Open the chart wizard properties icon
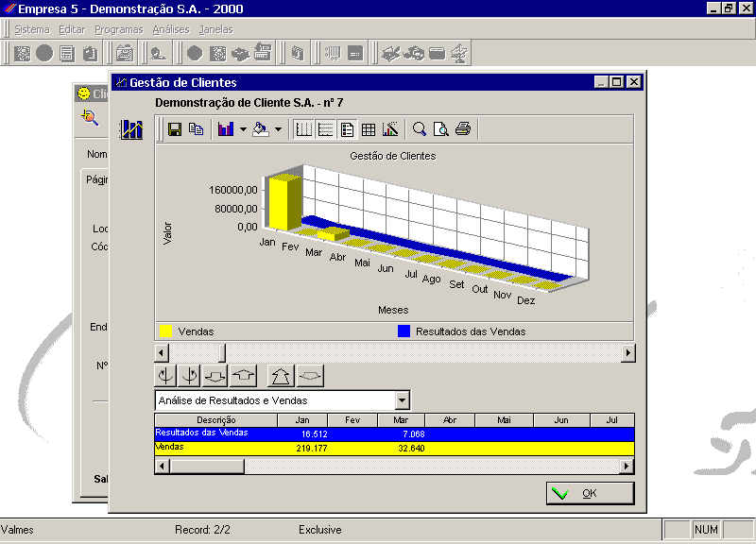The width and height of the screenshot is (756, 544). click(390, 129)
